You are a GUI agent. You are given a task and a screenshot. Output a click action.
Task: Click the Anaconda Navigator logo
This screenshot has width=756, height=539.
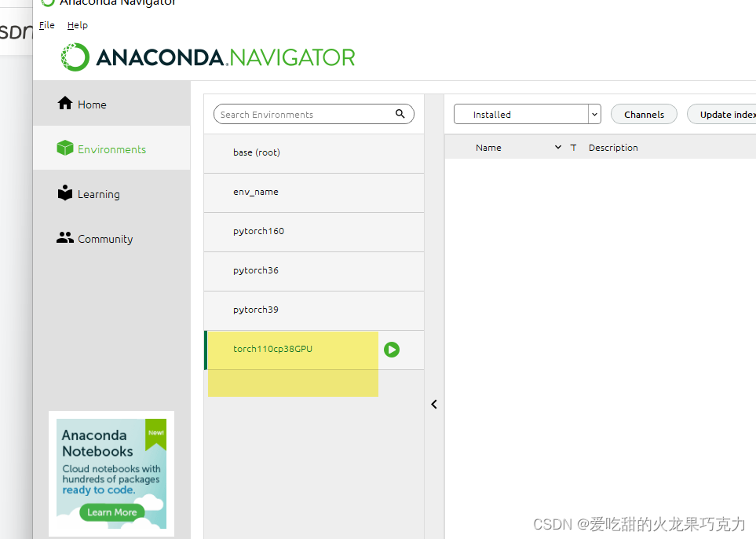(208, 57)
